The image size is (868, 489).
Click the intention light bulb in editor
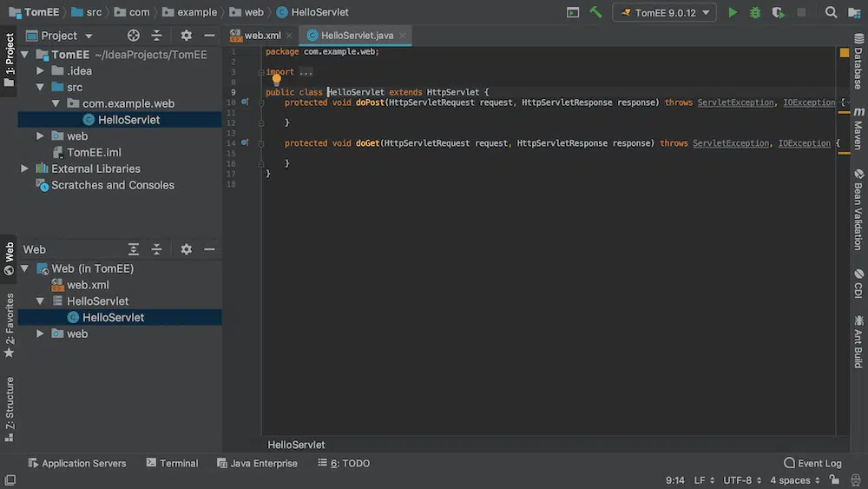[x=277, y=81]
